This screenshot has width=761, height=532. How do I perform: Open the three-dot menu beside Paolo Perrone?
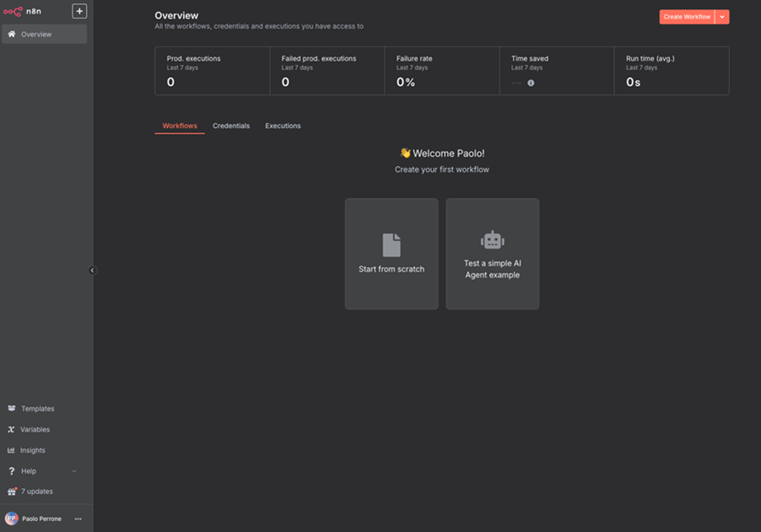coord(78,519)
